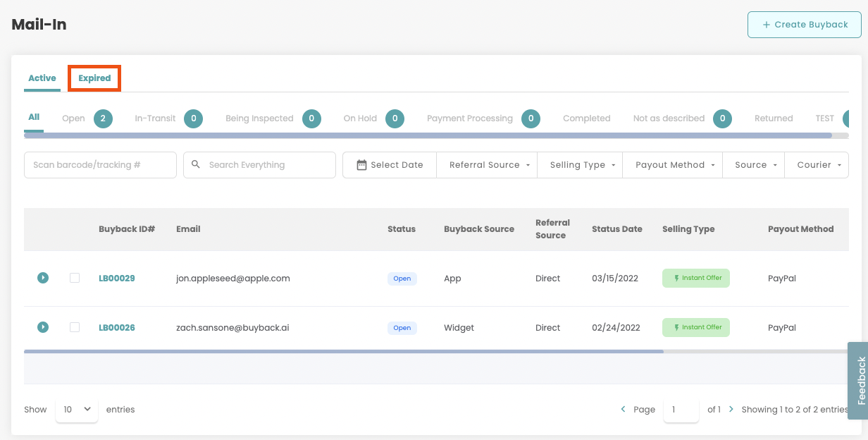Click the Open status badge for LB00026
Screen dimensions: 868x440
coord(402,328)
